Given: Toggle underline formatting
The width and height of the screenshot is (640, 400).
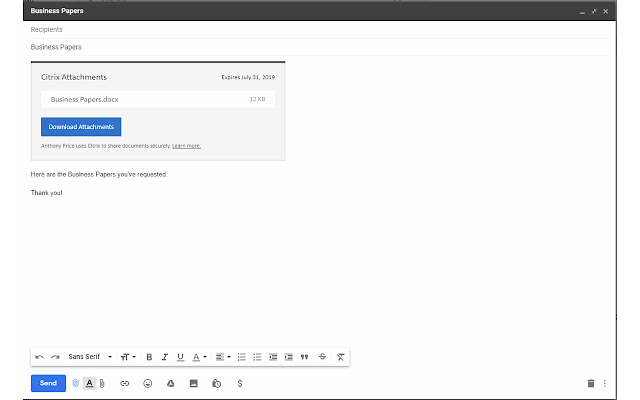Looking at the screenshot, I should pos(180,357).
